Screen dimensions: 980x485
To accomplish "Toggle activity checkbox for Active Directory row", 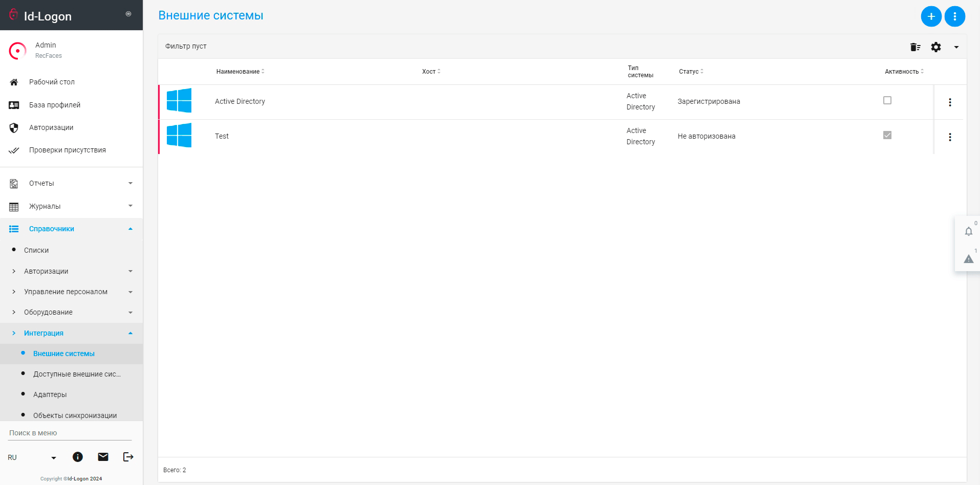I will pyautogui.click(x=887, y=100).
